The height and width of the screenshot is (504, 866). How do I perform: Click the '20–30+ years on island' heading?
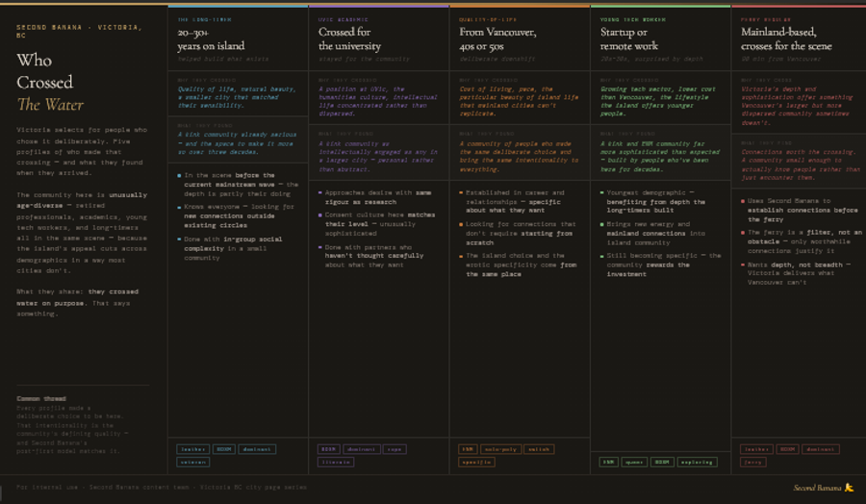pos(211,39)
